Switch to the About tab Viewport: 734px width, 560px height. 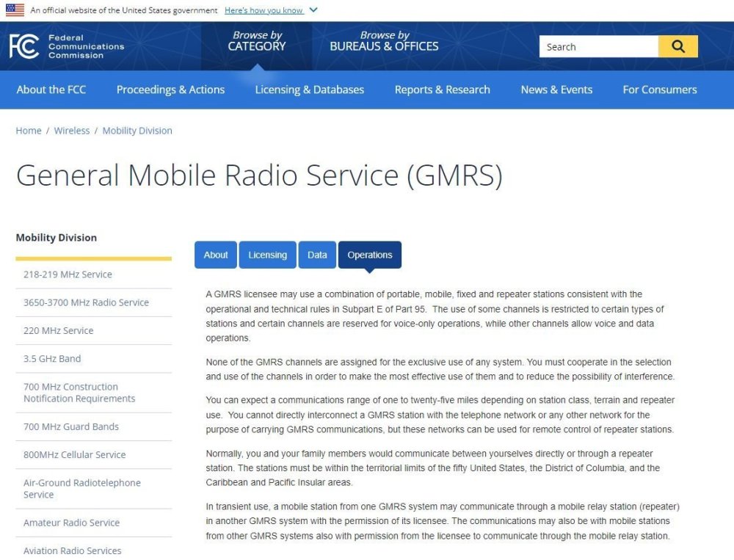coord(216,255)
